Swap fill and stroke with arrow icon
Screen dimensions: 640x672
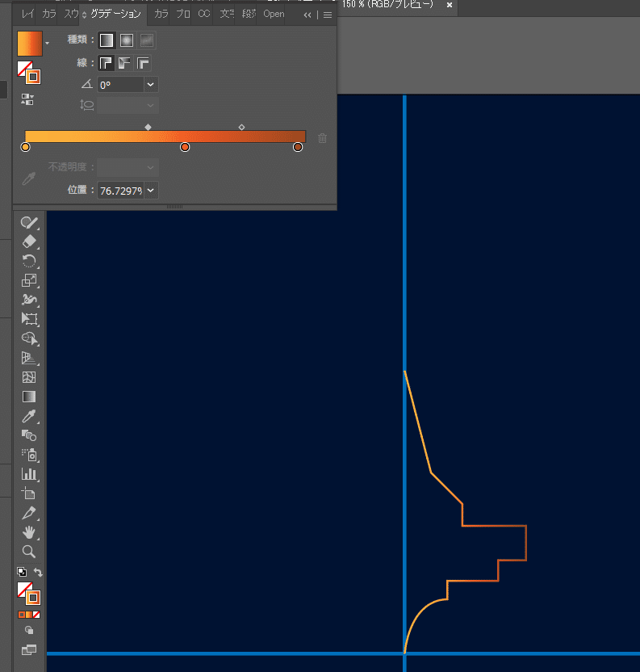38,572
